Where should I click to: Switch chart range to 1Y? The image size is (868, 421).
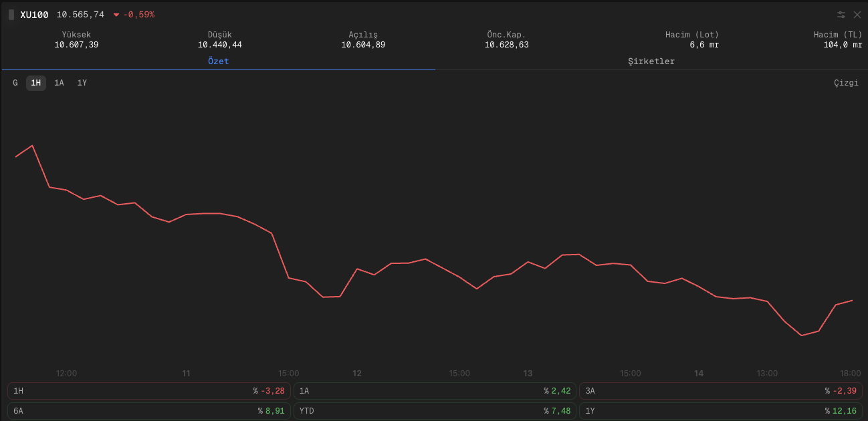[82, 83]
